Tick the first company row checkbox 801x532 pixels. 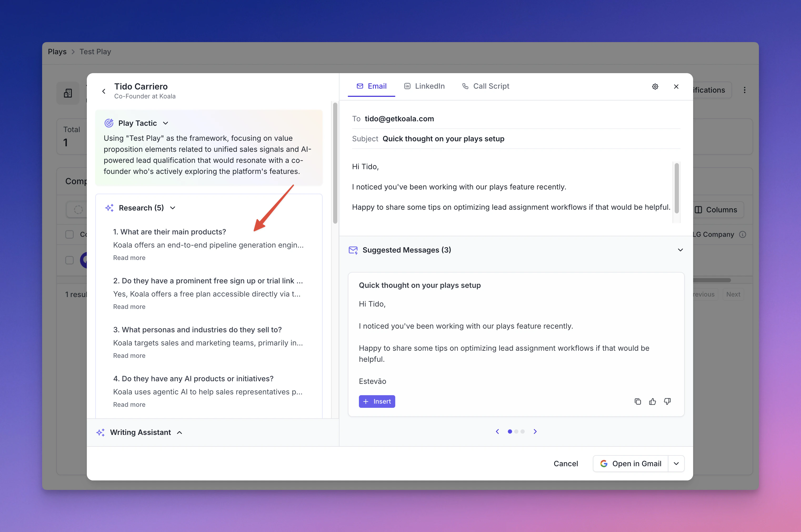69,260
